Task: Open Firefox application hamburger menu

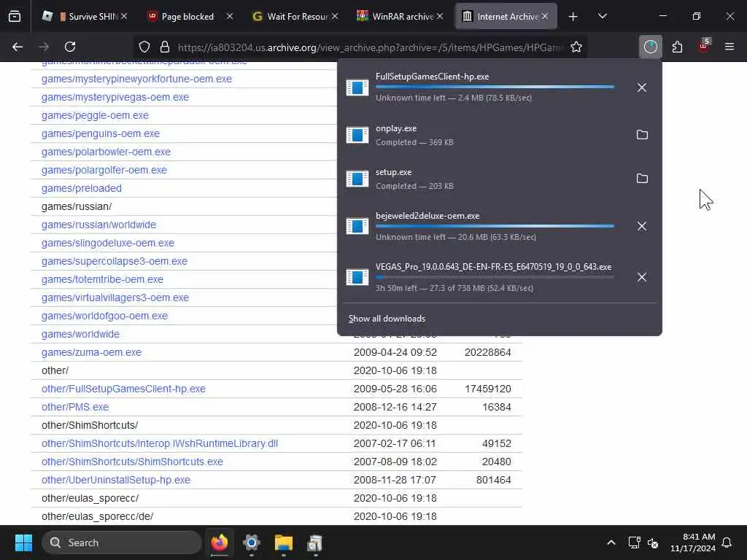Action: click(729, 47)
